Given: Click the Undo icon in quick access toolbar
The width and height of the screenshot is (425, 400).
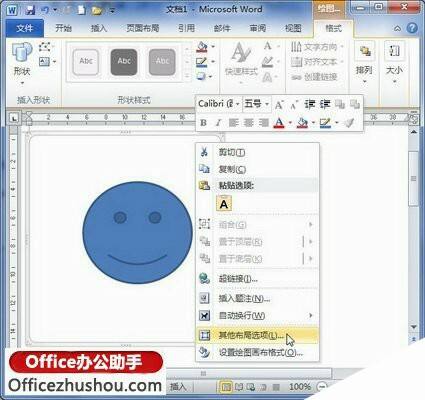Looking at the screenshot, I should (x=45, y=10).
